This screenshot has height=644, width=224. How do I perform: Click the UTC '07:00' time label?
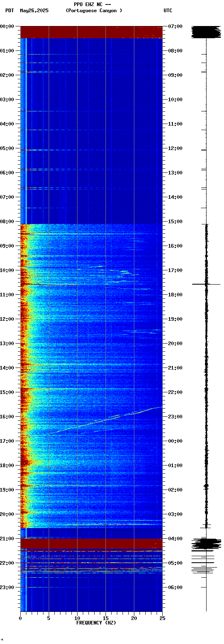click(x=175, y=26)
